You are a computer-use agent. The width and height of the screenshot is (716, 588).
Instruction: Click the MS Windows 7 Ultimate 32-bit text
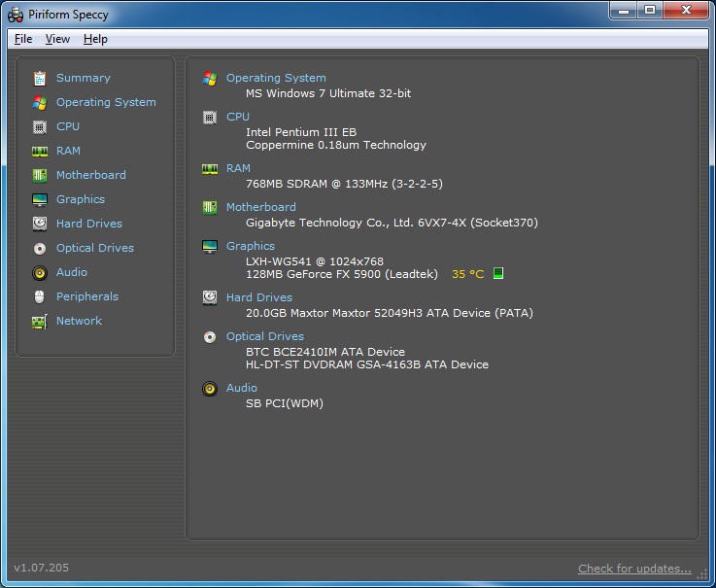328,93
